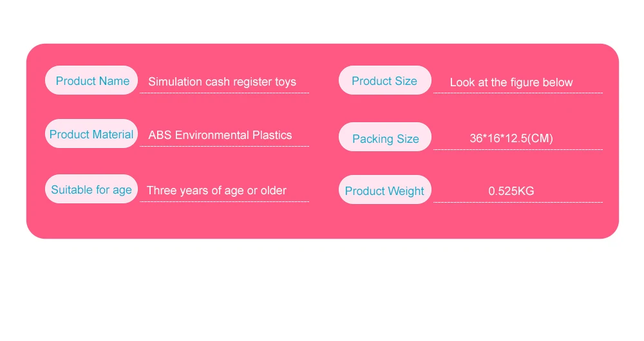
Task: Click the Product Material pill label
Action: coord(91,134)
